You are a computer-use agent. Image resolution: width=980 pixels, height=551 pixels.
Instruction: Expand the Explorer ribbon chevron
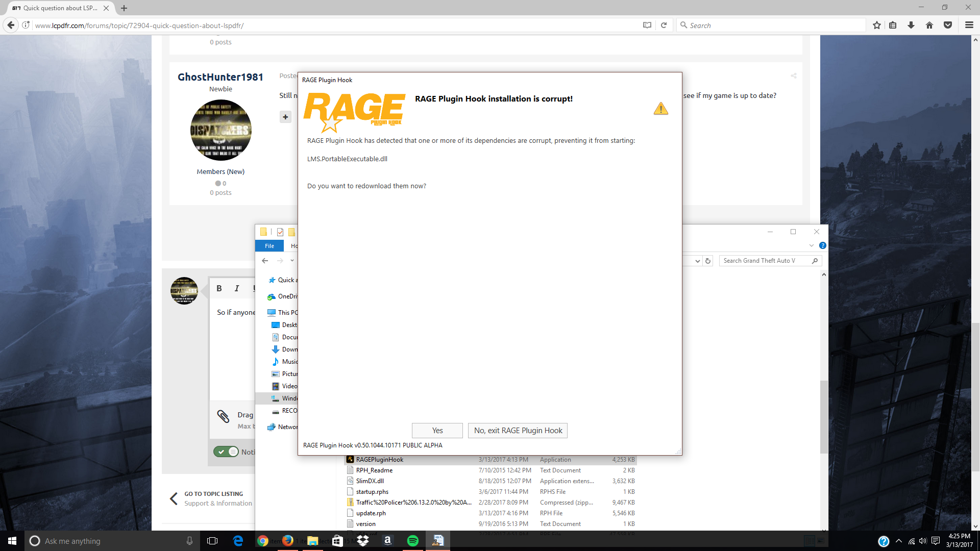click(812, 245)
